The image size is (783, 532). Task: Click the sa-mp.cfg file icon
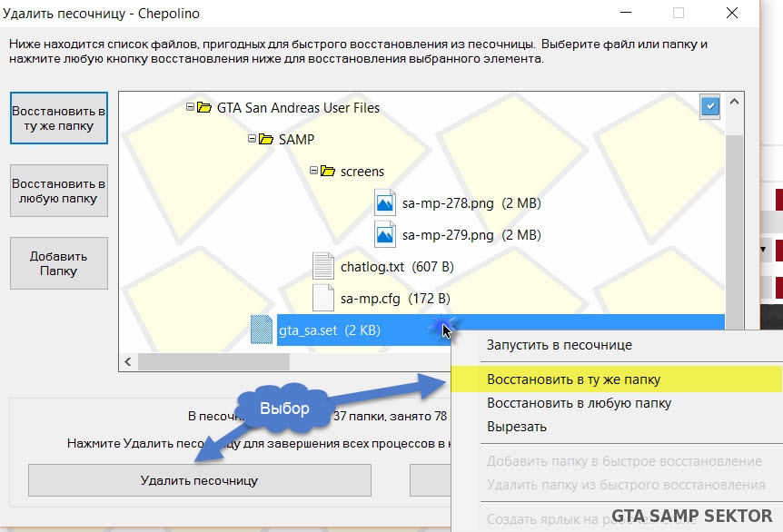(x=323, y=298)
